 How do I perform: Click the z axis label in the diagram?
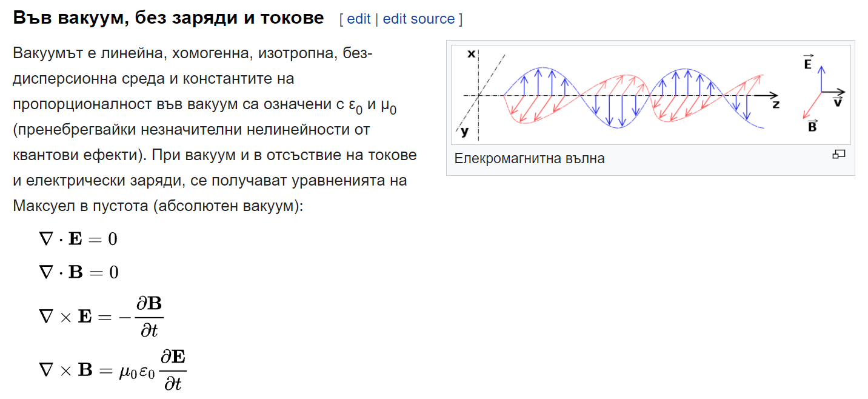coord(776,104)
